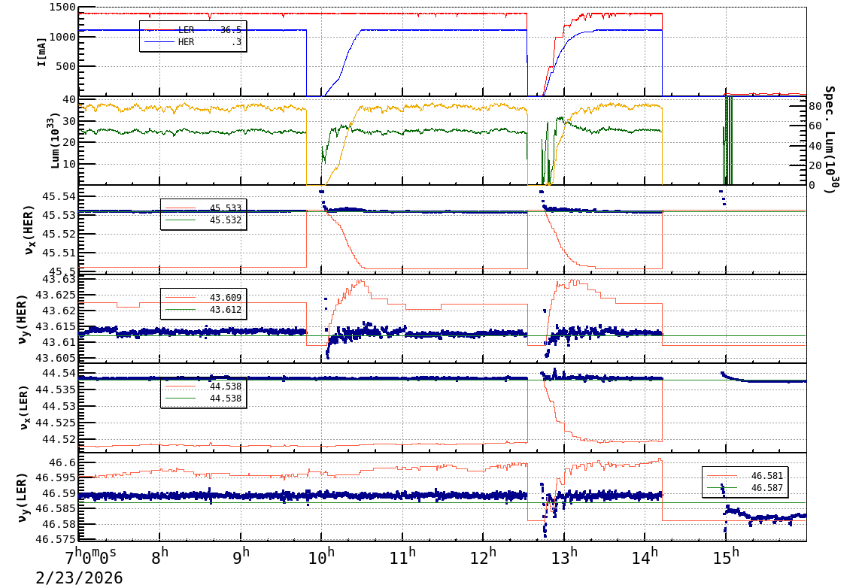868x588 pixels.
Task: Click the 30 tick of the Lum axis
Action: point(69,121)
